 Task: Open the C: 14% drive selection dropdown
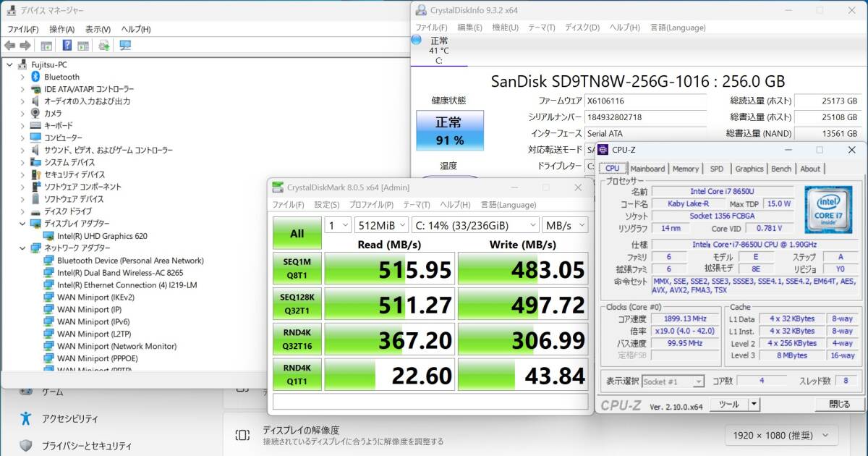click(477, 225)
